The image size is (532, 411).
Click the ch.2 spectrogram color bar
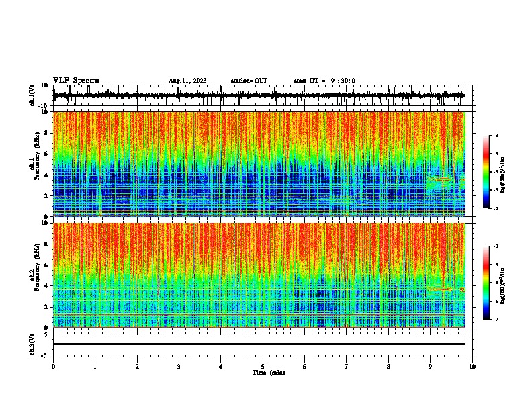pyautogui.click(x=486, y=283)
